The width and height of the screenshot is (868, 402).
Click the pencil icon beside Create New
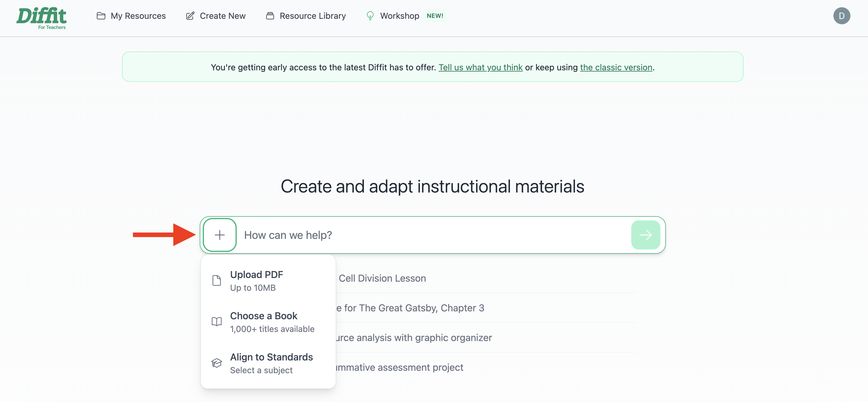click(x=190, y=16)
